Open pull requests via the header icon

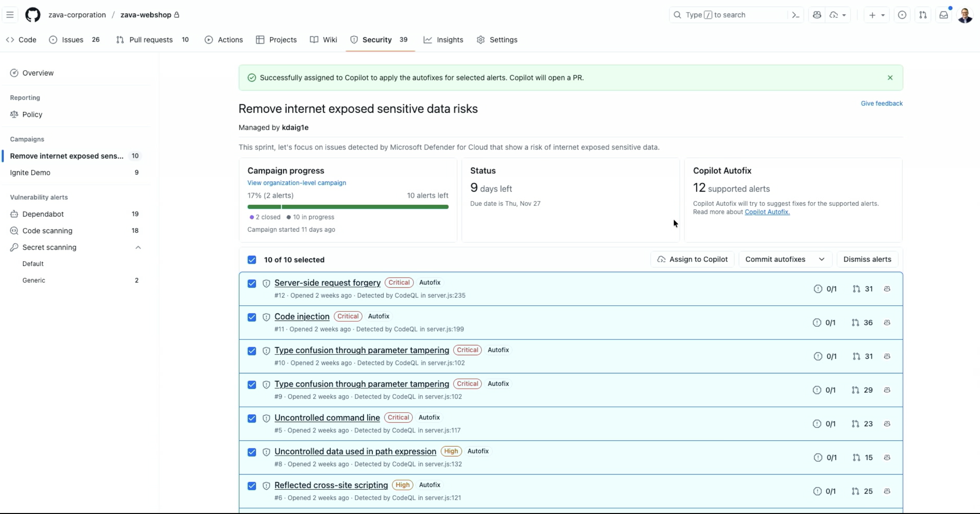pyautogui.click(x=923, y=15)
